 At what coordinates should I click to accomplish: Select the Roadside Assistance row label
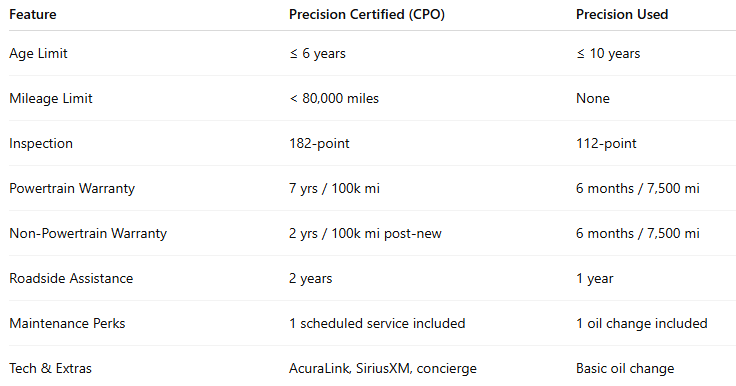[x=71, y=278]
